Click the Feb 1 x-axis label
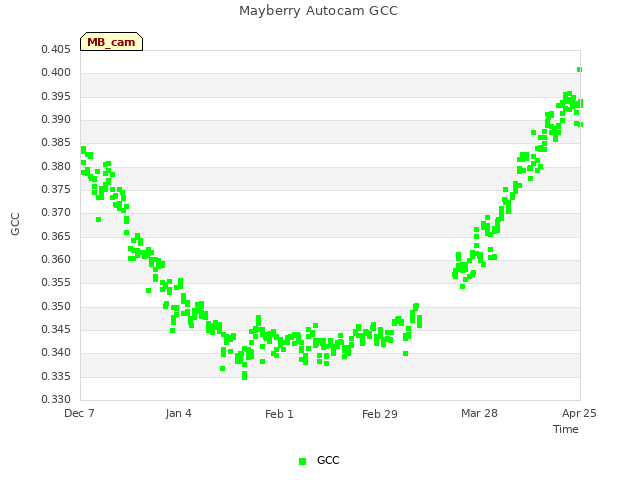 [279, 414]
